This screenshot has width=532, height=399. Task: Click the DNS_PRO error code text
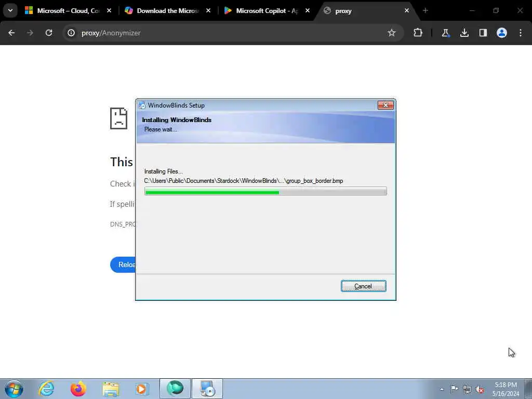pyautogui.click(x=123, y=224)
